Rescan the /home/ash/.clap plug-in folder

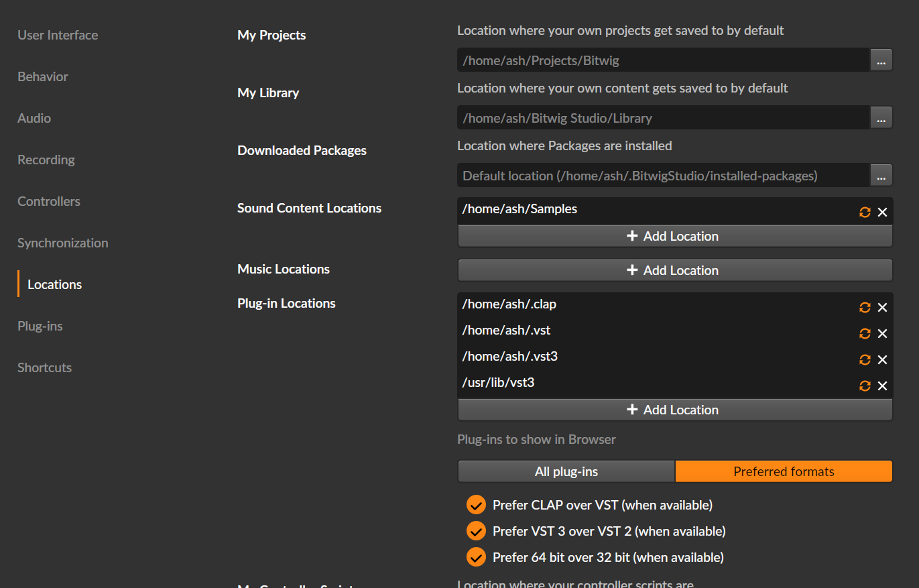point(865,307)
